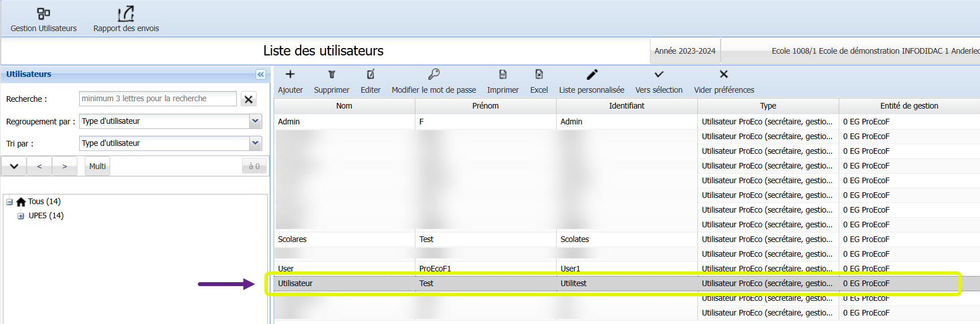Toggle the Multi selection button
Viewport: 980px width, 324px height.
pos(97,166)
